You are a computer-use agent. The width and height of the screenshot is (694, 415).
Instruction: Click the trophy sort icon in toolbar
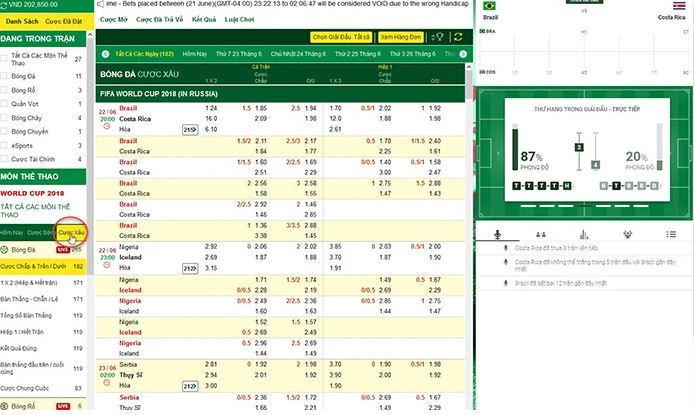(437, 37)
